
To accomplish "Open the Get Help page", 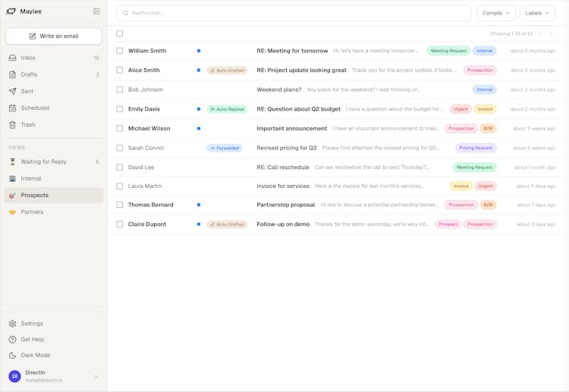I will pos(33,340).
